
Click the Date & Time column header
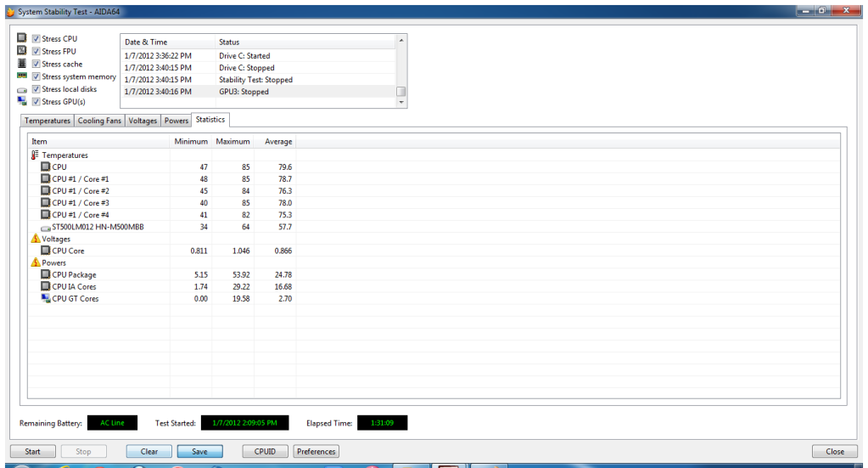coord(168,42)
